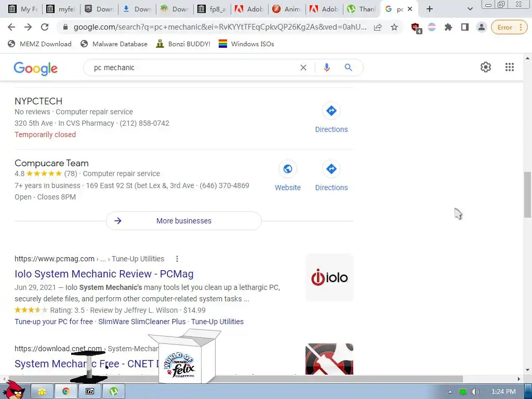Click the volume speaker tray icon
Image resolution: width=532 pixels, height=399 pixels.
pyautogui.click(x=475, y=392)
